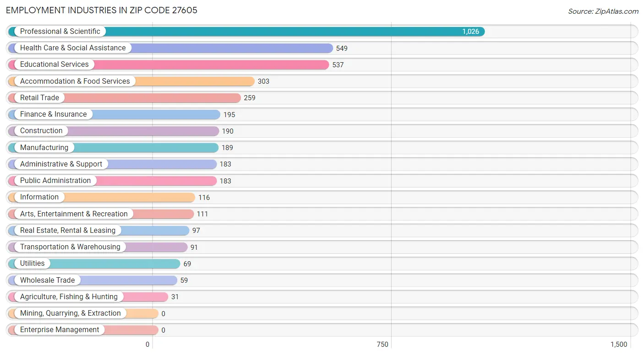Click the Construction label

click(41, 131)
